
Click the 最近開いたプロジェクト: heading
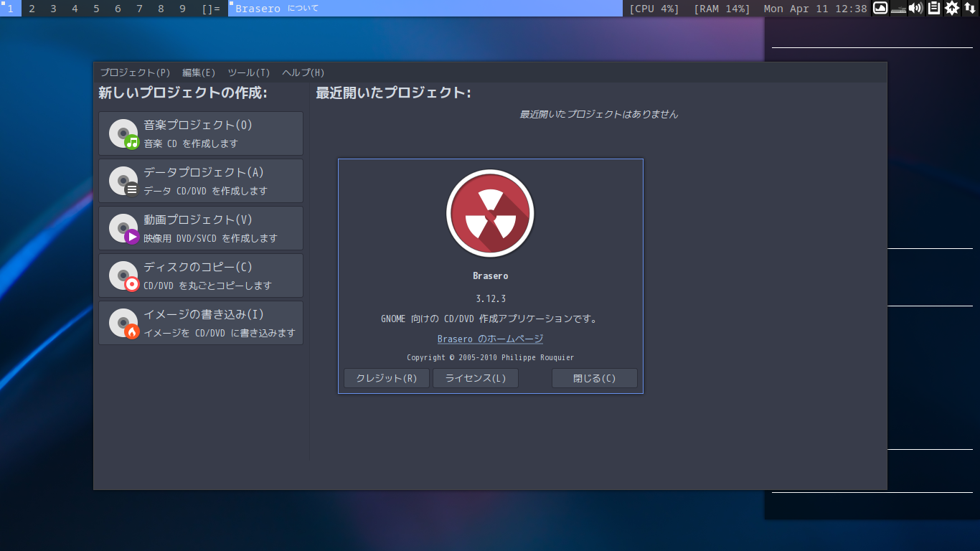(x=394, y=93)
